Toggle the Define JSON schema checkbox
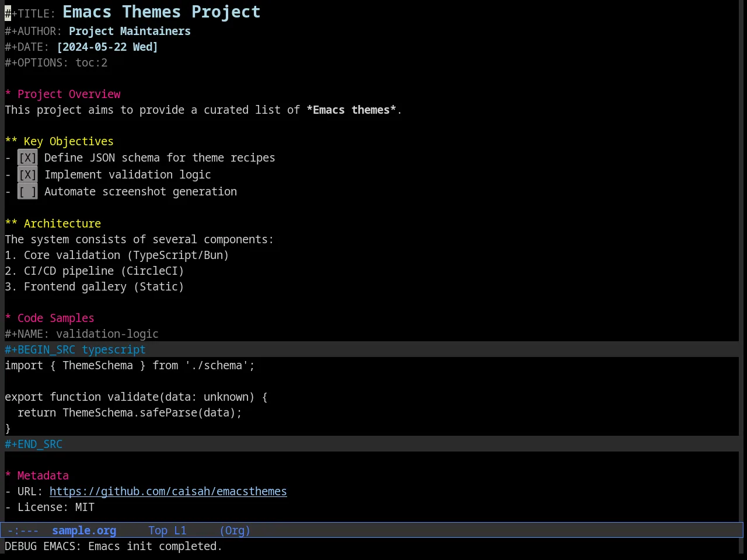Screen dimensions: 747x560 point(27,157)
